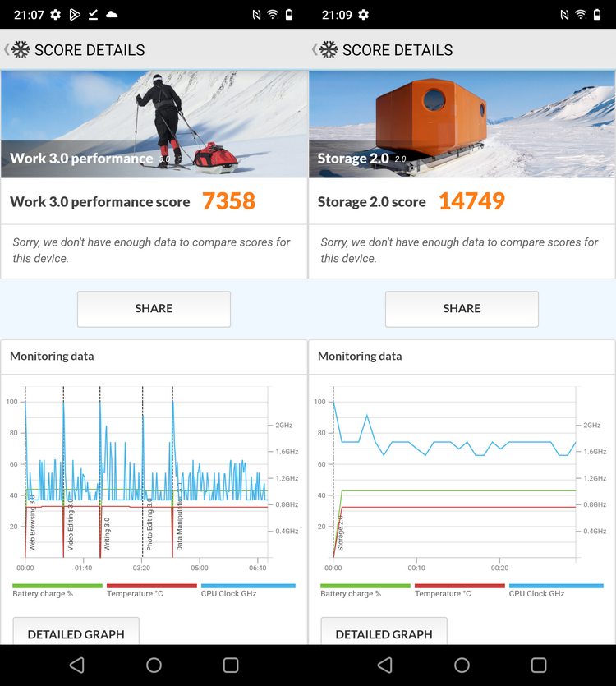This screenshot has width=616, height=686.
Task: Tap the cloud icon in left status bar
Action: (x=112, y=15)
